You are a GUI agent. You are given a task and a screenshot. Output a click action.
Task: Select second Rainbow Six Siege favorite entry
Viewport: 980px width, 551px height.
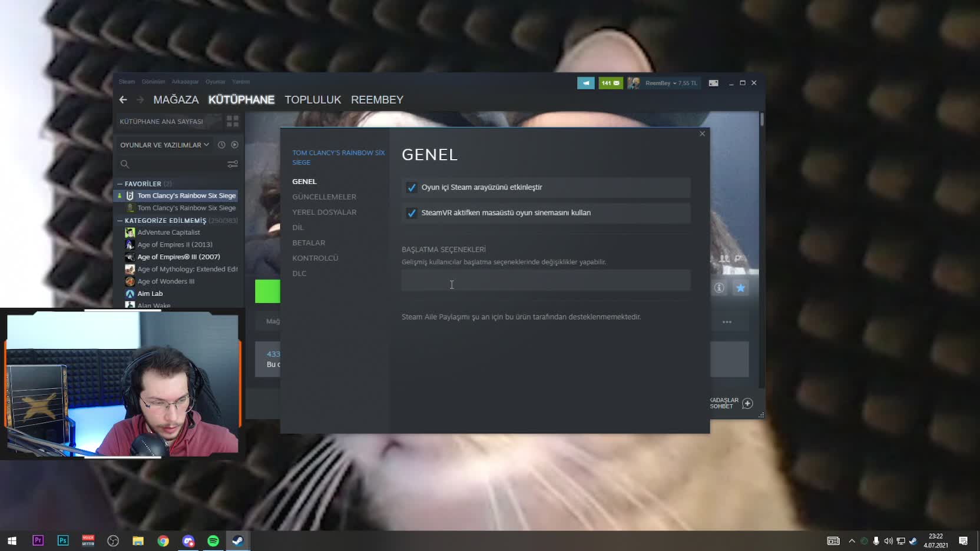177,208
